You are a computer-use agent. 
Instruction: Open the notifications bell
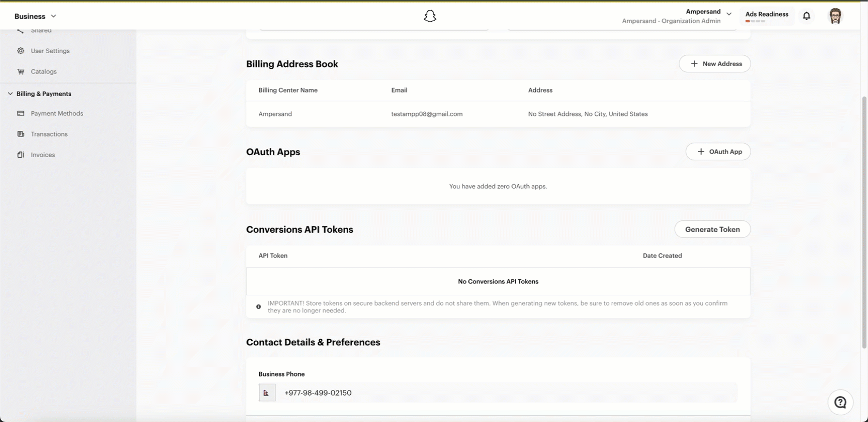coord(807,16)
